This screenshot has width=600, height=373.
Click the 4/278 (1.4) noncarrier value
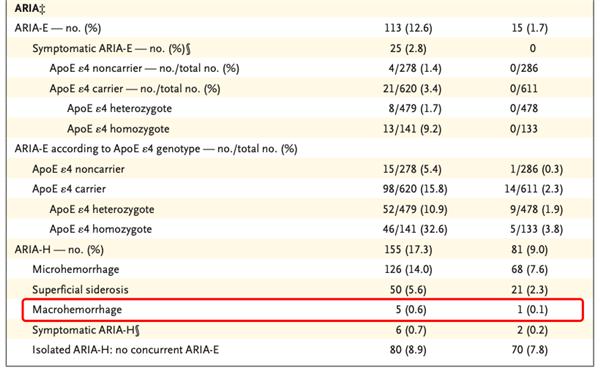[x=415, y=68]
